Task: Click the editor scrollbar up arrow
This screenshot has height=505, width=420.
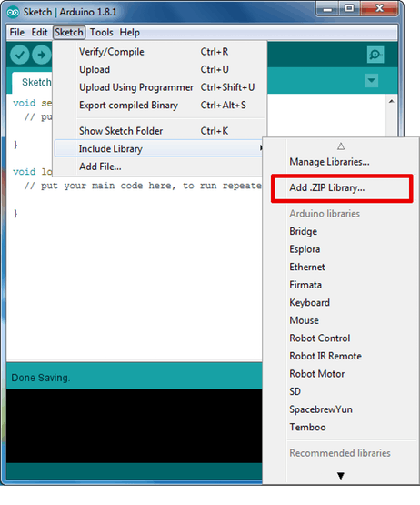Action: (391, 101)
